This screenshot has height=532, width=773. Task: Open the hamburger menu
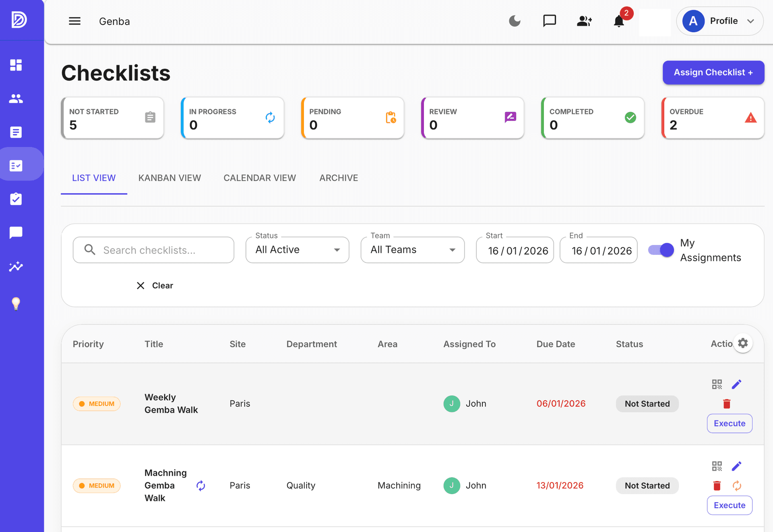click(74, 21)
